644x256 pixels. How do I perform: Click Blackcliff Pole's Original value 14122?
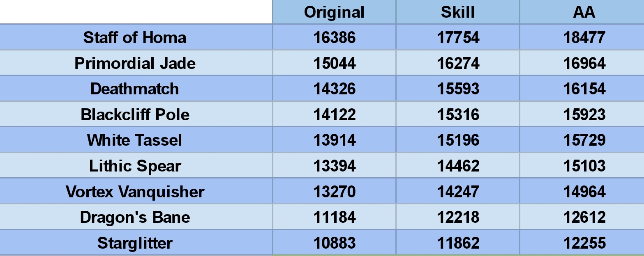coord(334,114)
